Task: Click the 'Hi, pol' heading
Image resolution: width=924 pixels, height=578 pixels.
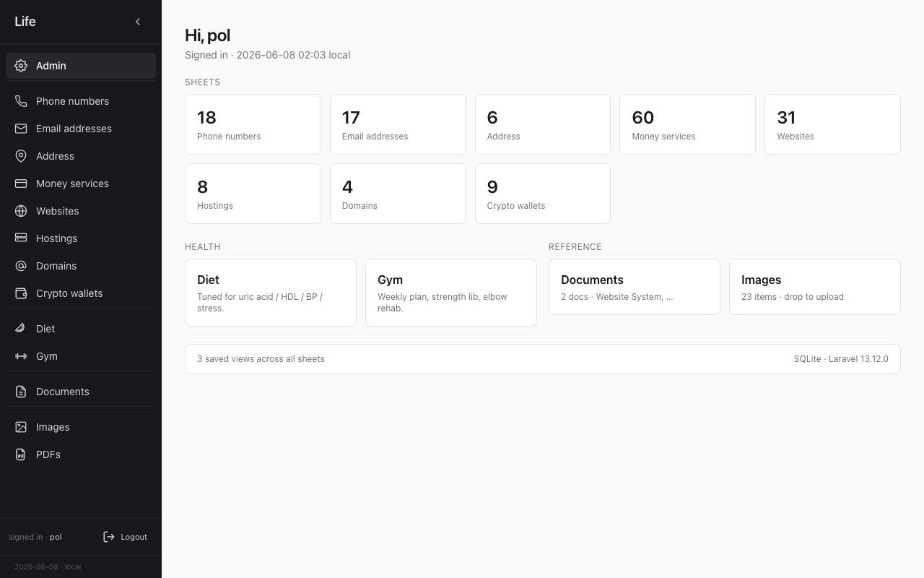Action: (207, 35)
